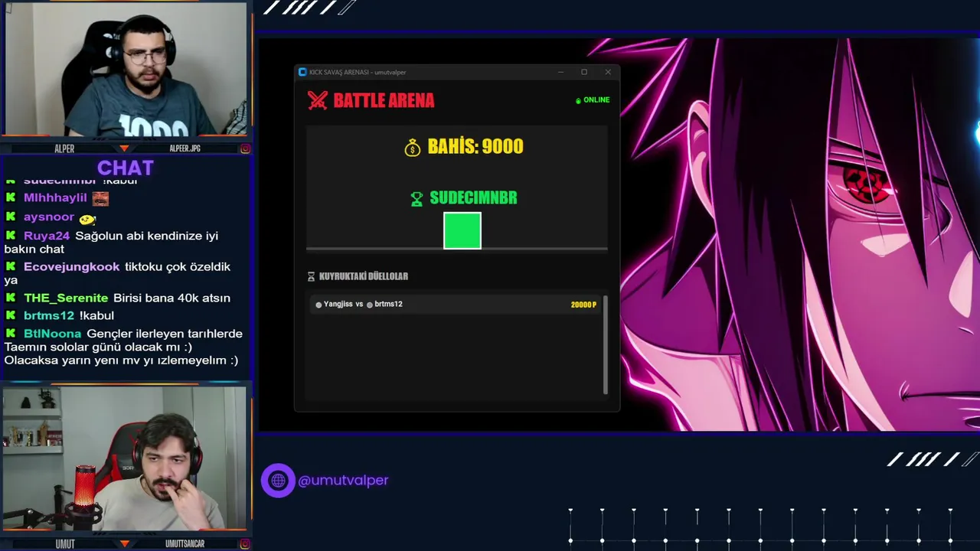Image resolution: width=980 pixels, height=551 pixels.
Task: Click the BtlNoona username in chat
Action: point(52,334)
